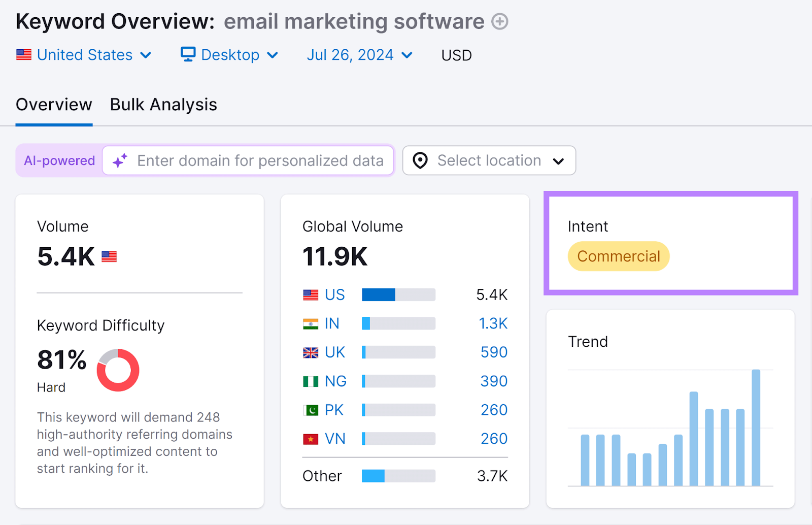812x525 pixels.
Task: Click the location pin icon in Select location
Action: 420,160
